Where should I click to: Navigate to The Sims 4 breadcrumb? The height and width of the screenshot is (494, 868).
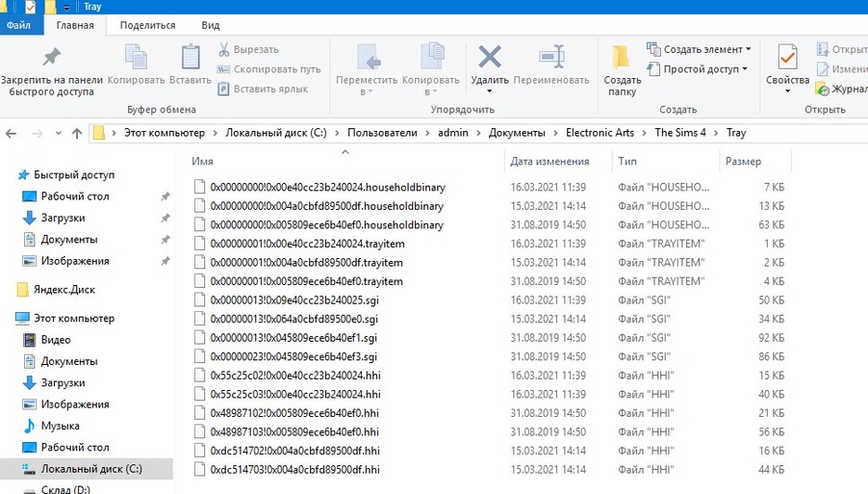[684, 133]
